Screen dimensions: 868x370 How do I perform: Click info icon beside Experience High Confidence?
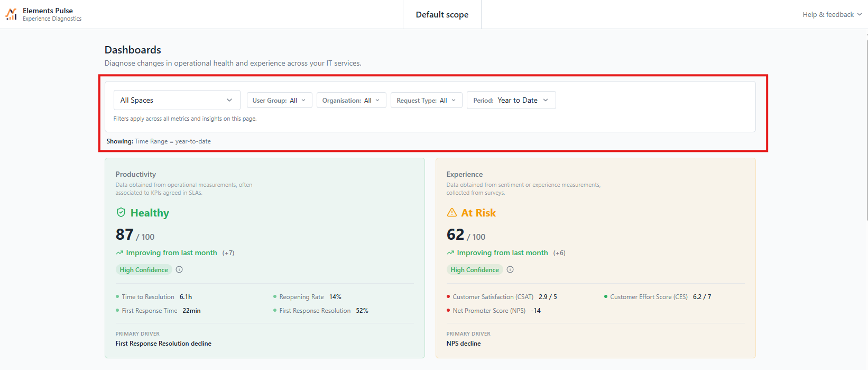point(510,269)
